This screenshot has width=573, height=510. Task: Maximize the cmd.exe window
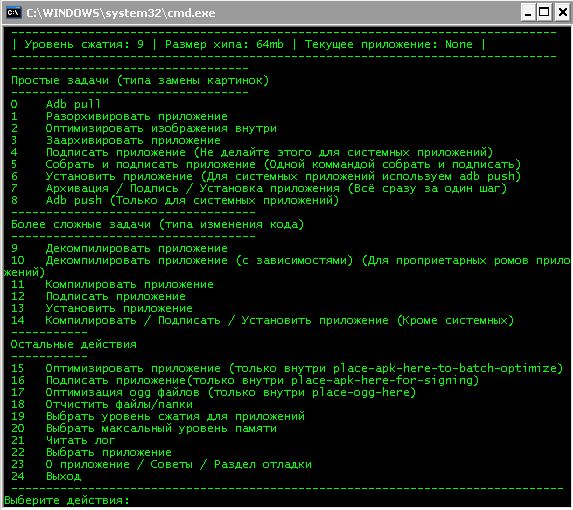pyautogui.click(x=544, y=13)
